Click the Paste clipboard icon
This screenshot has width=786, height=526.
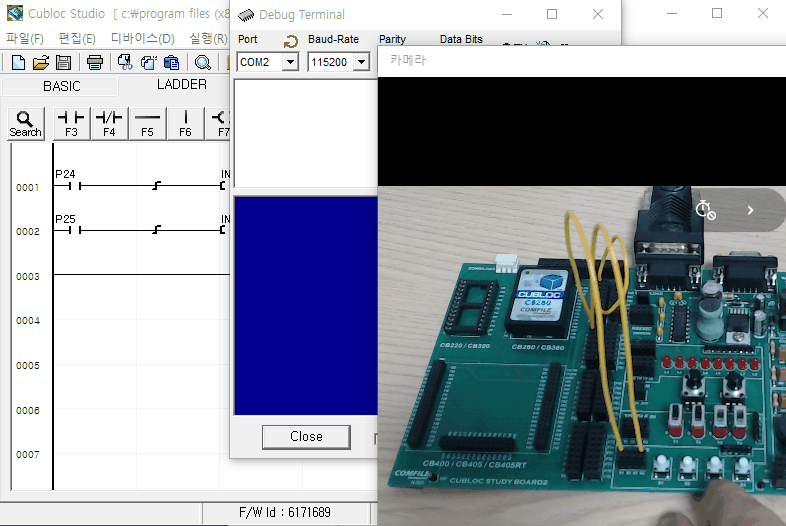[171, 62]
